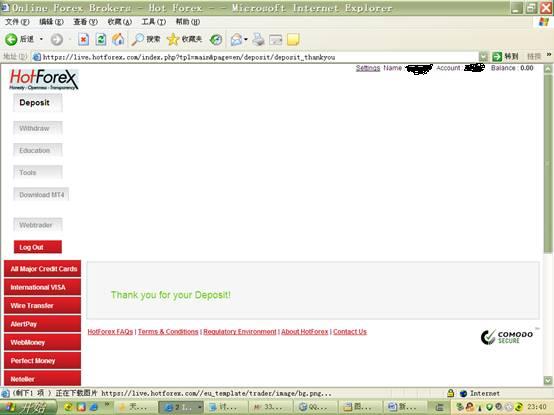Image resolution: width=554 pixels, height=415 pixels.
Task: Open the Home page icon
Action: [118, 39]
